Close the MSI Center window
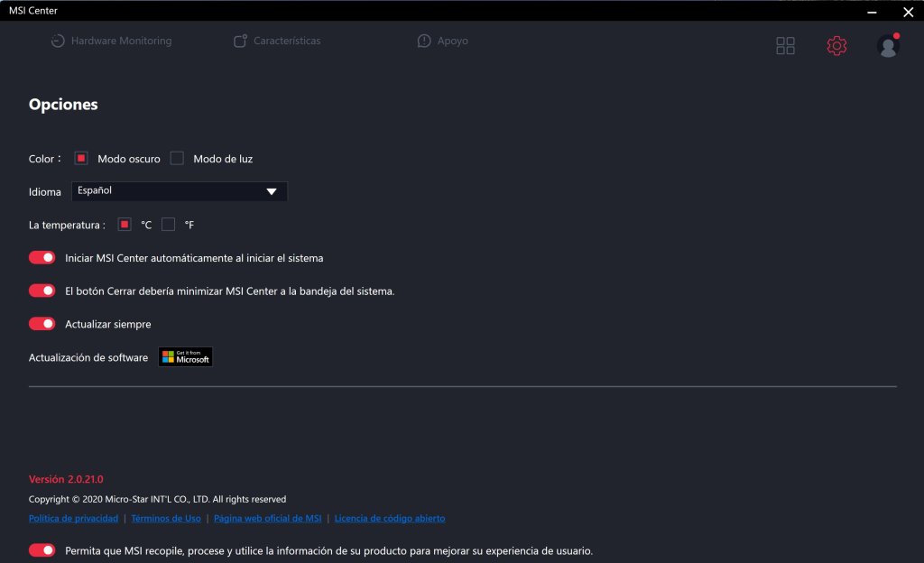924x563 pixels. [x=908, y=11]
